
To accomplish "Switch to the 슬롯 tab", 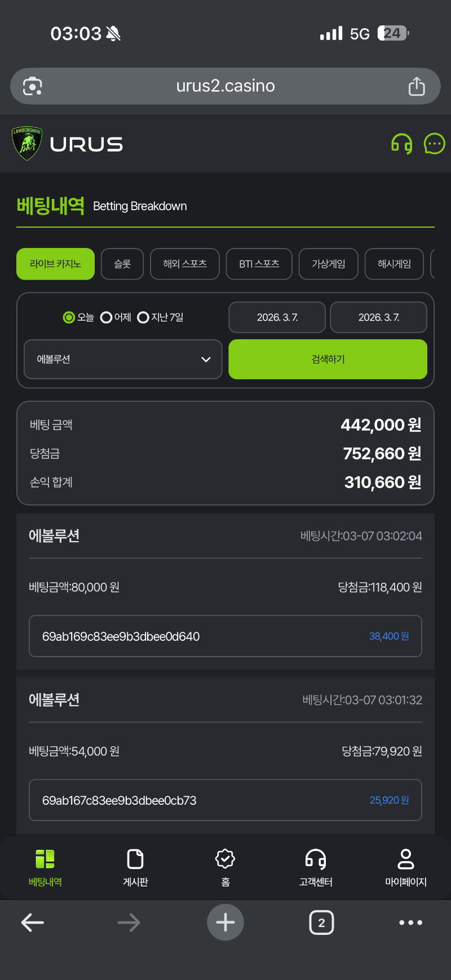I will coord(122,264).
